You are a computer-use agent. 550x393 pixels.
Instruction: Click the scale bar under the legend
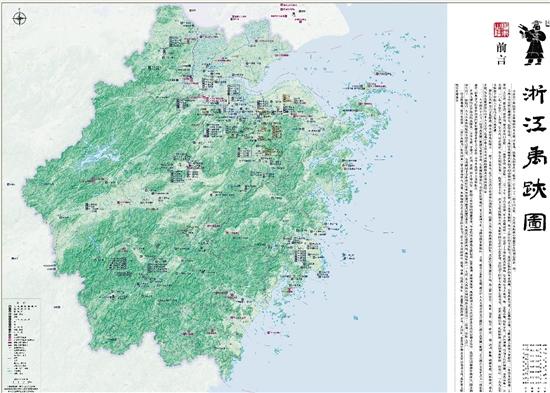coord(21,382)
